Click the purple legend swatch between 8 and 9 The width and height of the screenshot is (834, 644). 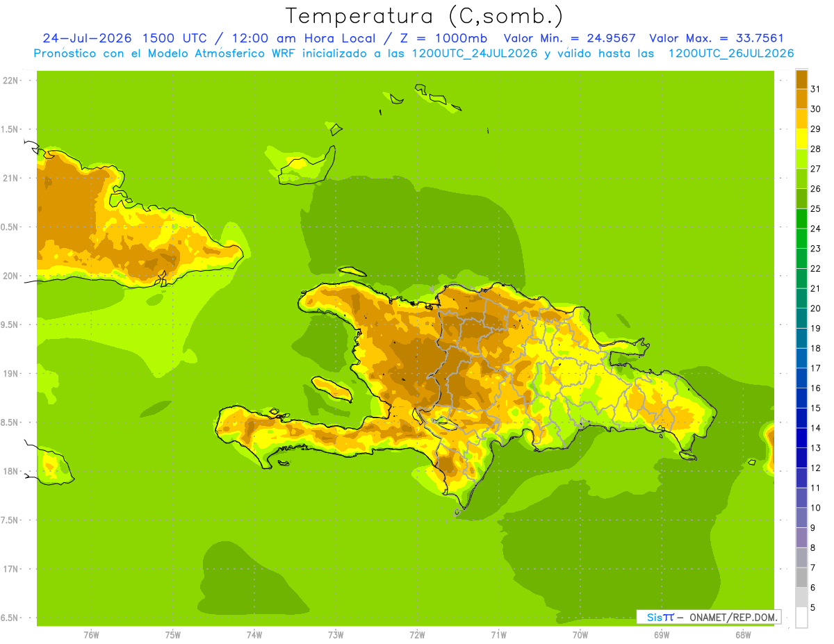click(801, 538)
